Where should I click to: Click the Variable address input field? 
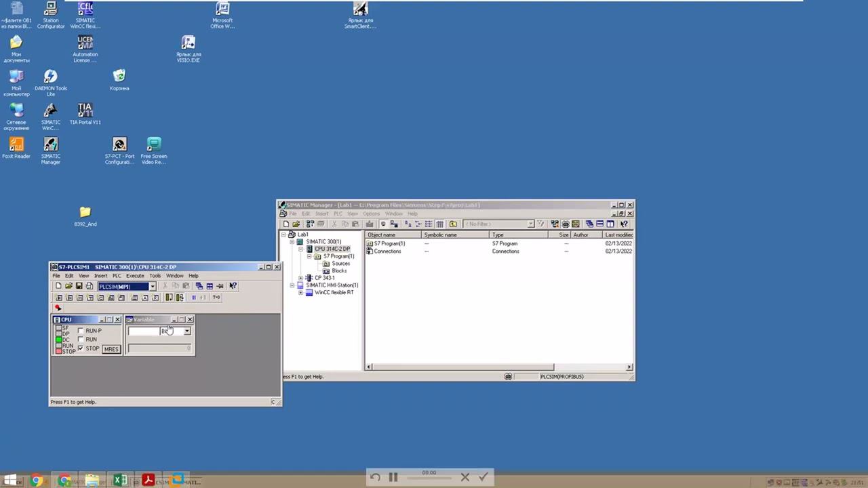click(143, 331)
